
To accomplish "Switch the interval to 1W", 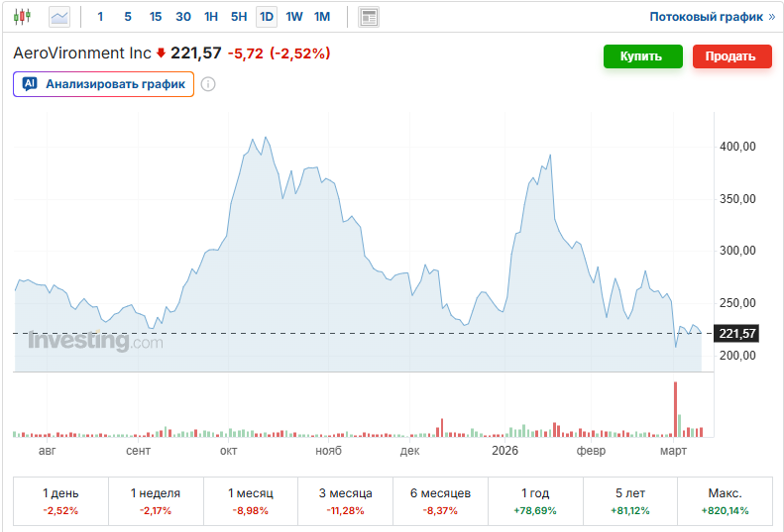I will (294, 17).
